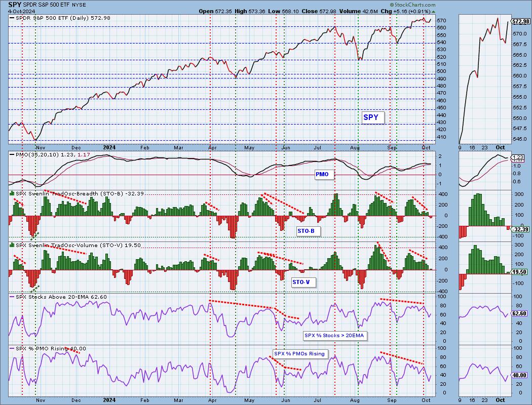Click the SPDR S&P 500 ETF (Daily) legend

click(60, 18)
